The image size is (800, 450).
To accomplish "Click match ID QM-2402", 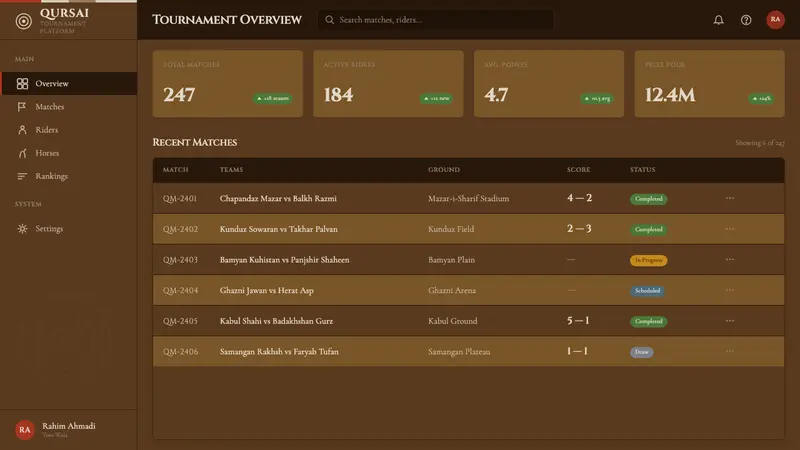I will click(x=180, y=229).
